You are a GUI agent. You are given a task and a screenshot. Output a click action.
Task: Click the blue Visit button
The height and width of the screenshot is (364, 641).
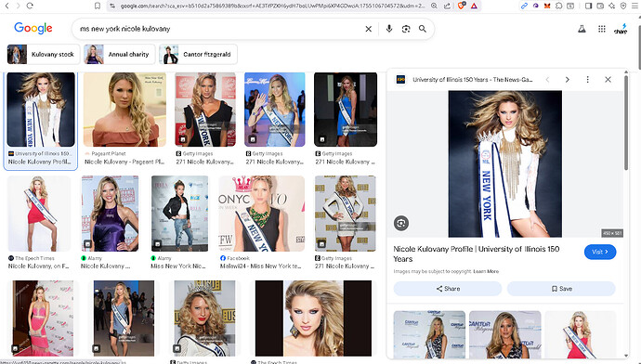(600, 252)
